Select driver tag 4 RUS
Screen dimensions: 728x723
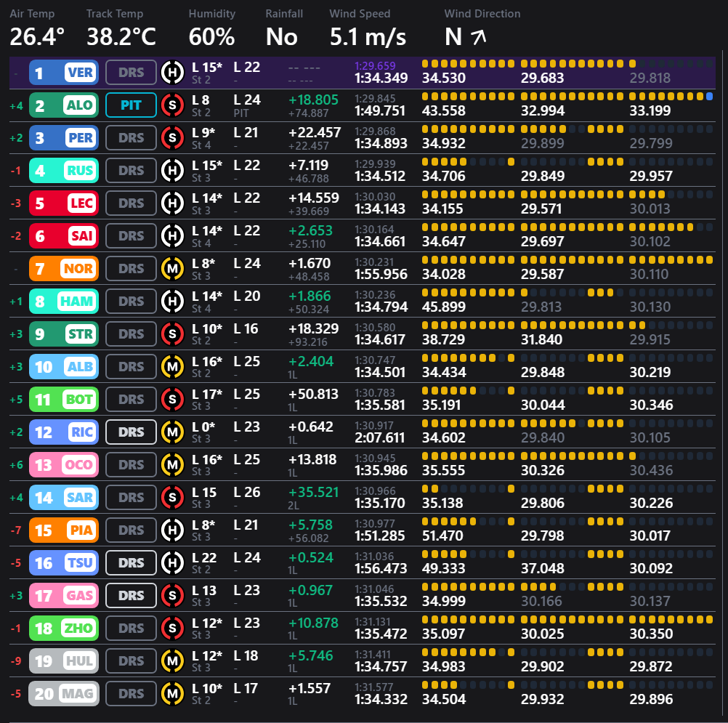64,171
